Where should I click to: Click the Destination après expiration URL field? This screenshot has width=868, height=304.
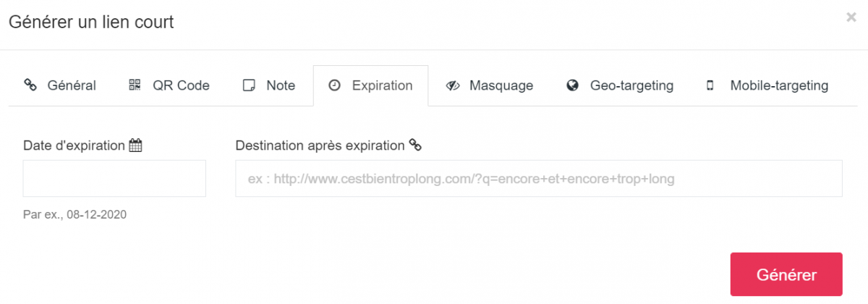pos(539,178)
